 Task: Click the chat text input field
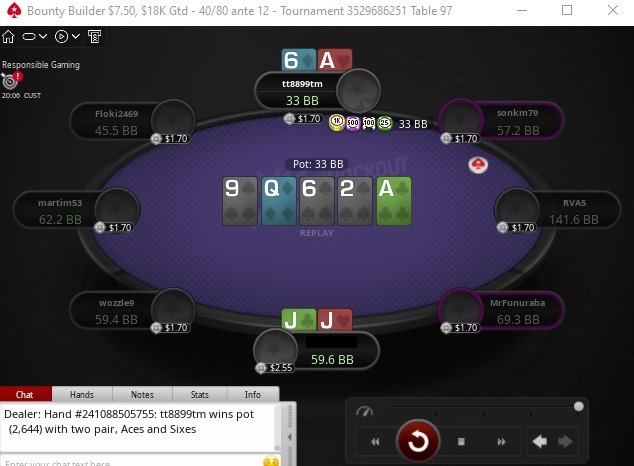coord(131,461)
